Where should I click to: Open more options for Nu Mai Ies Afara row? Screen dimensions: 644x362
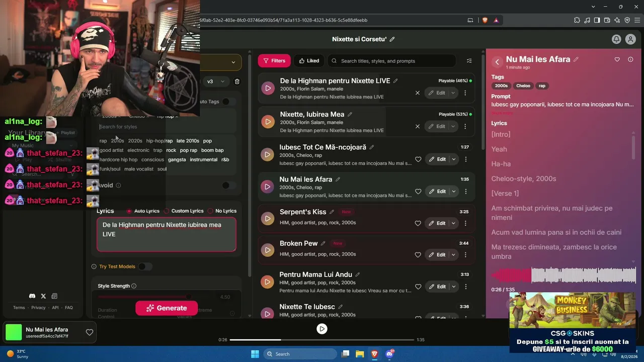pos(466,192)
